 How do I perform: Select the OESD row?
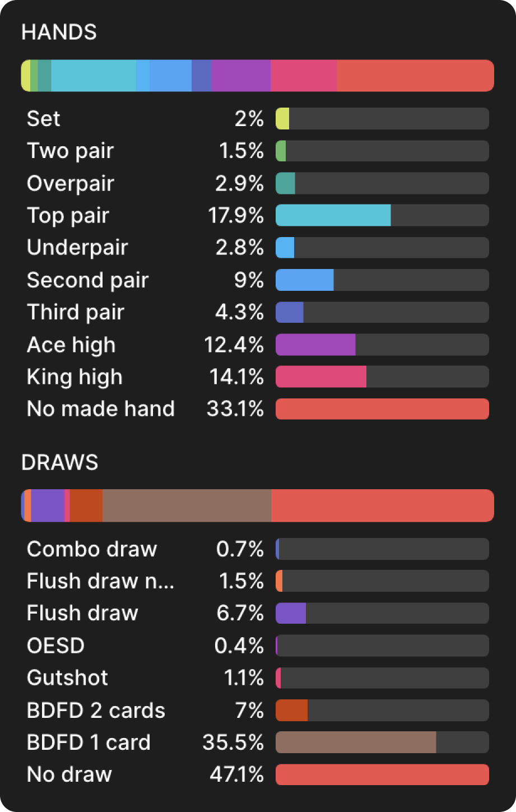55,646
